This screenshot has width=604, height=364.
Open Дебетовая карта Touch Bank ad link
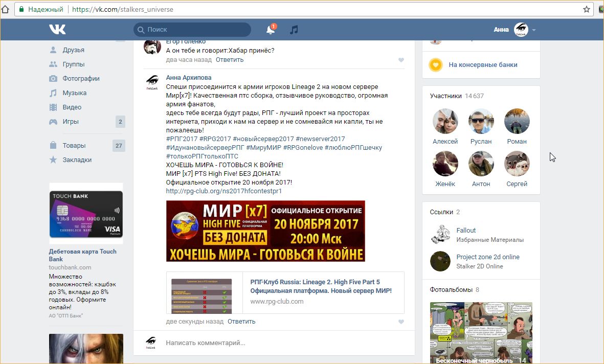click(82, 255)
